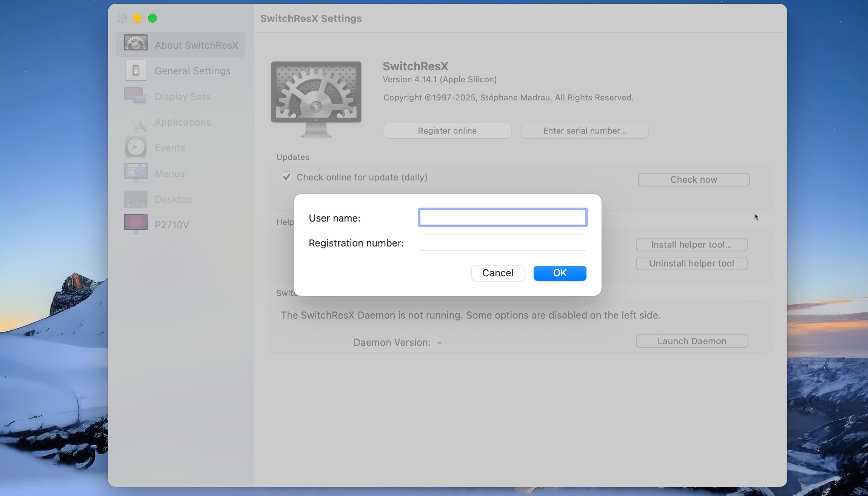Viewport: 868px width, 496px height.
Task: Click the About SwitchResX gear monitor icon
Action: (136, 44)
